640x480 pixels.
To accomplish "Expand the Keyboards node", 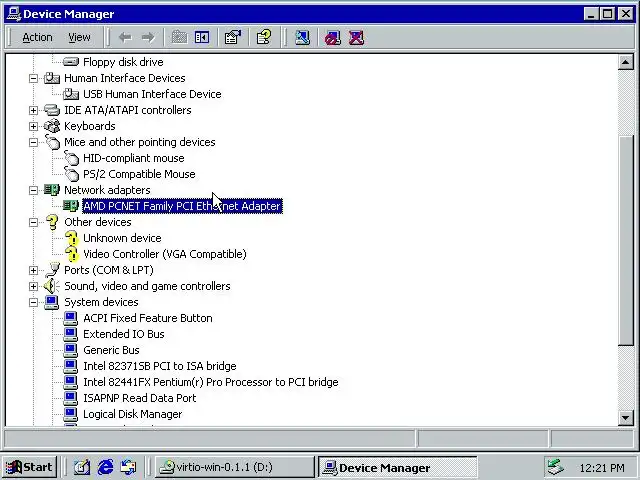I will 33,126.
